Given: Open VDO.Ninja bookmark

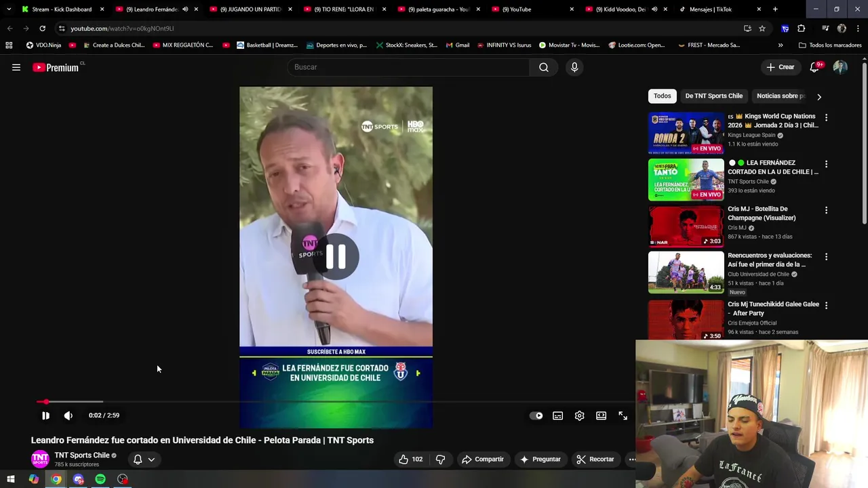Looking at the screenshot, I should pyautogui.click(x=43, y=45).
